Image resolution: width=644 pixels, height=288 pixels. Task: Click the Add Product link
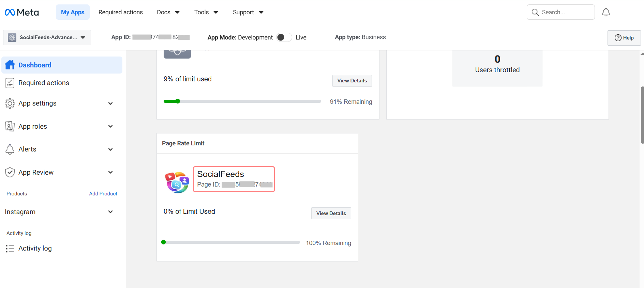(103, 194)
